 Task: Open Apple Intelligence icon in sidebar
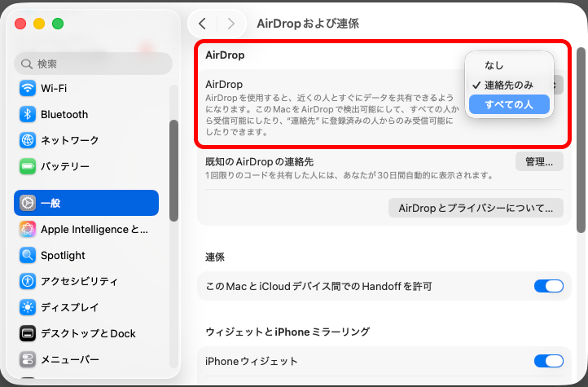(28, 229)
